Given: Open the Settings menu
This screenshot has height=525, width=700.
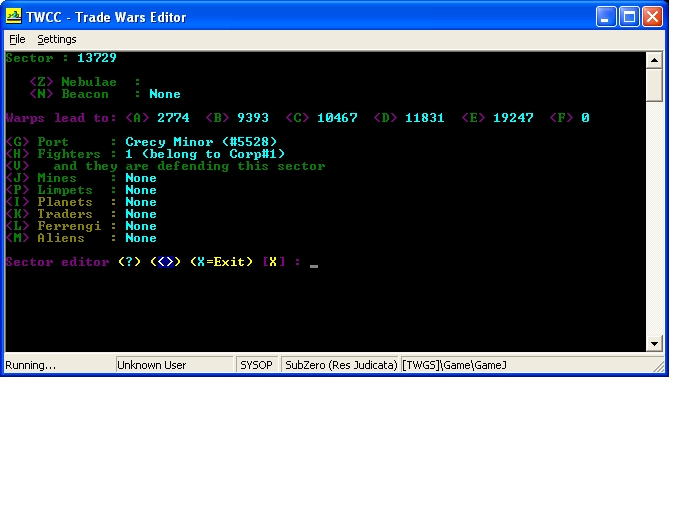Looking at the screenshot, I should 57,39.
